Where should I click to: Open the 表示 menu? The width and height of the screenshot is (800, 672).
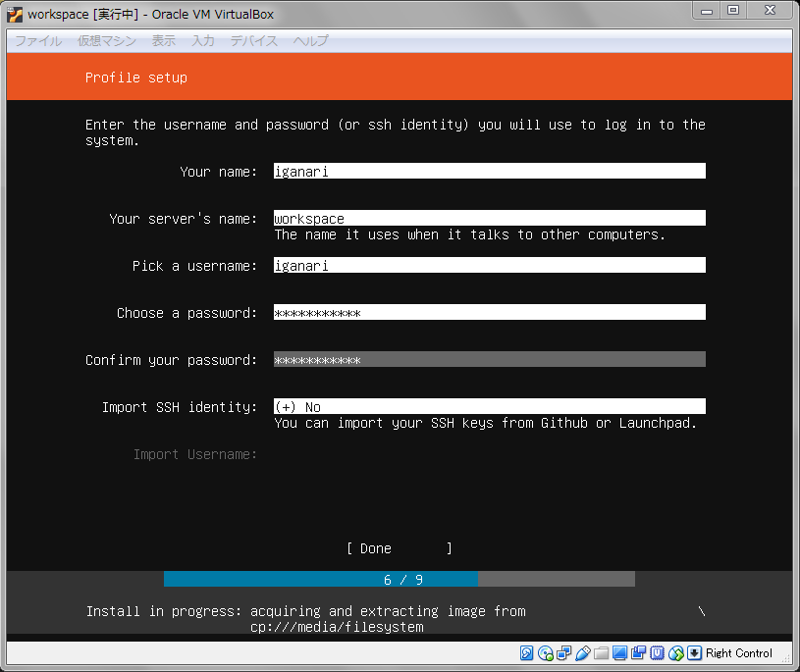point(164,40)
